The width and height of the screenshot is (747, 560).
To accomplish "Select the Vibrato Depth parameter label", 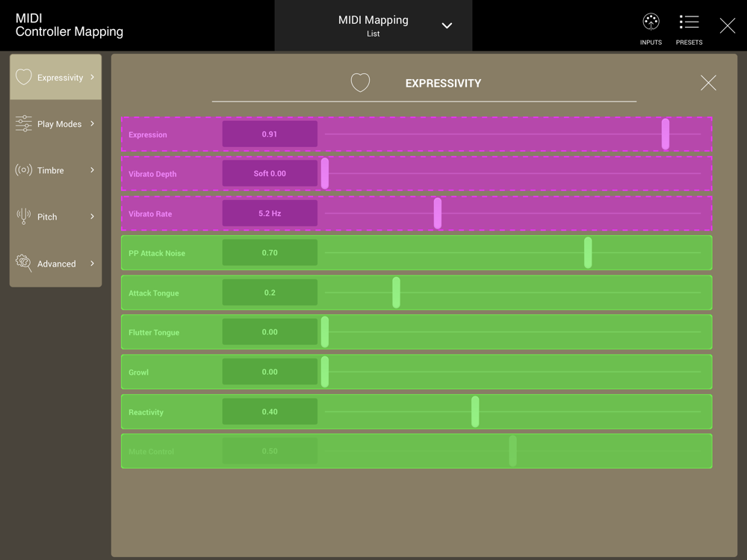I will coord(152,174).
